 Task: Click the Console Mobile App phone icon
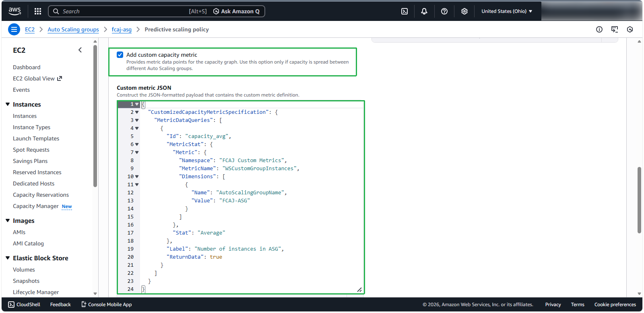(84, 304)
